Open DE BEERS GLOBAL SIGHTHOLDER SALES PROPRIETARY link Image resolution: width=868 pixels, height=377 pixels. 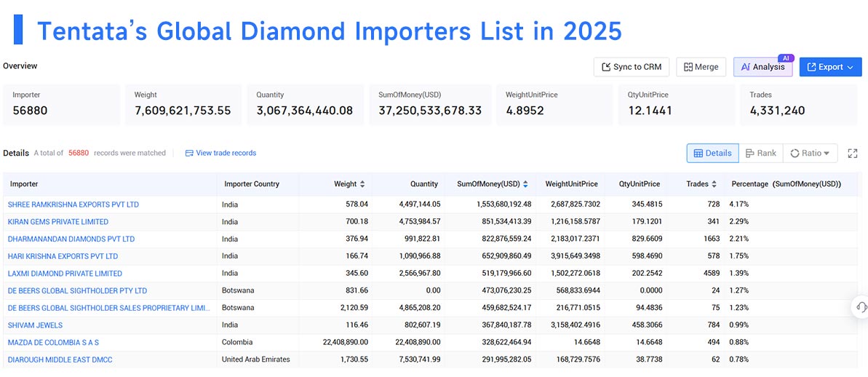(109, 308)
